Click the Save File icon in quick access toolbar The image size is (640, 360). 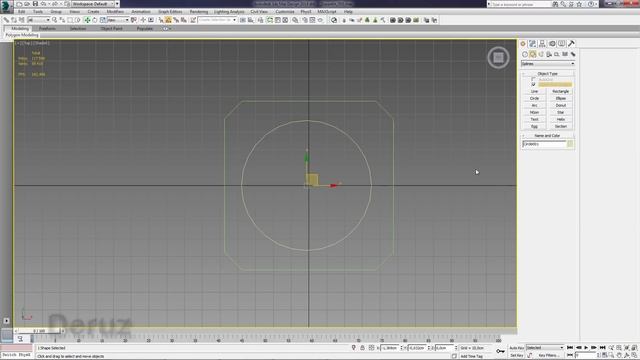point(35,4)
